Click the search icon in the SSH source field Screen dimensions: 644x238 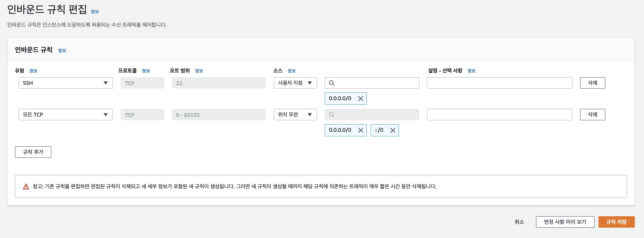[x=332, y=83]
